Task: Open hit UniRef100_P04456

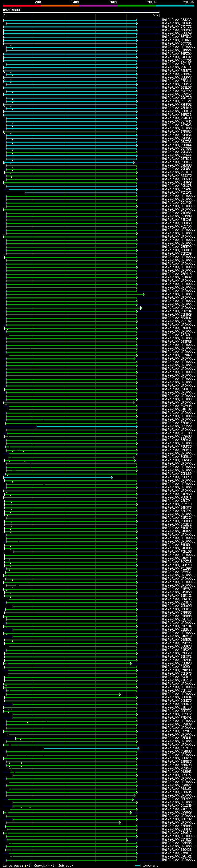Action: 176,843
